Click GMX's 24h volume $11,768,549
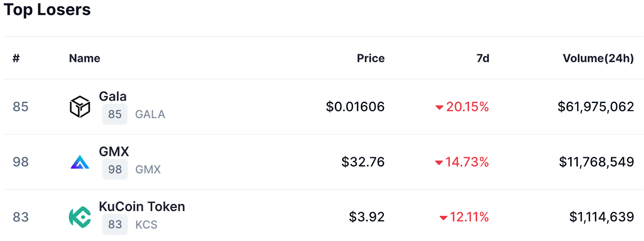The height and width of the screenshot is (241, 644). (596, 162)
